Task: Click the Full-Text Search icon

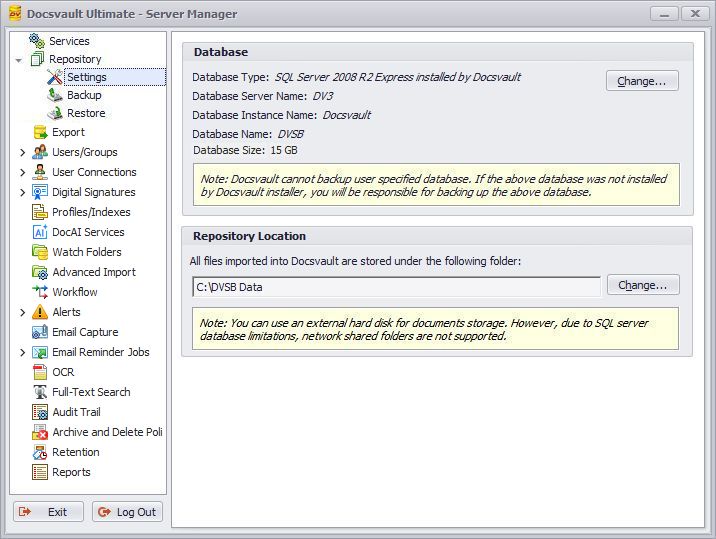Action: (x=40, y=392)
